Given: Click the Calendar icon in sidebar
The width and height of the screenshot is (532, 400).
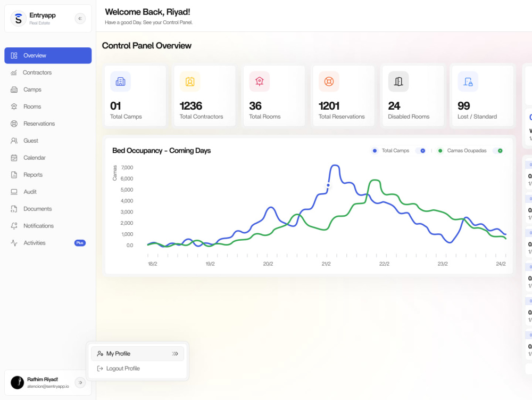Looking at the screenshot, I should pyautogui.click(x=14, y=158).
